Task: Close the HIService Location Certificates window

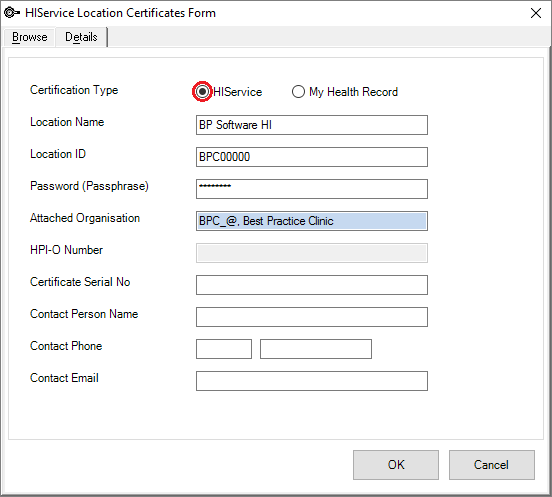Action: pos(536,13)
